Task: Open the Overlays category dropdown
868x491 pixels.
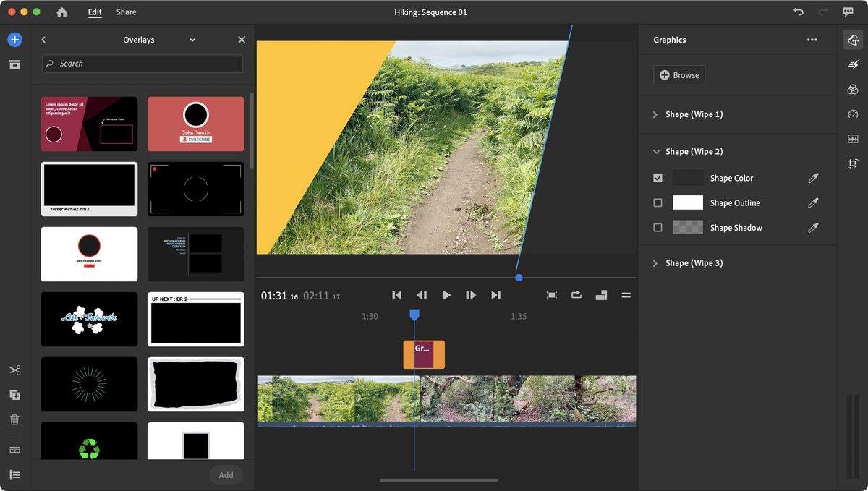Action: pos(192,40)
